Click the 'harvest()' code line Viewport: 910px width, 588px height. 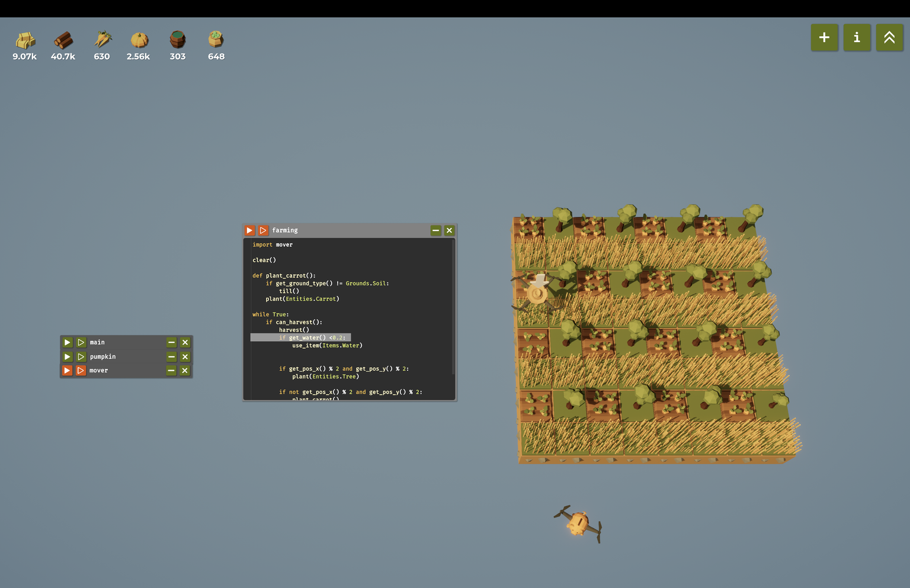(x=294, y=330)
